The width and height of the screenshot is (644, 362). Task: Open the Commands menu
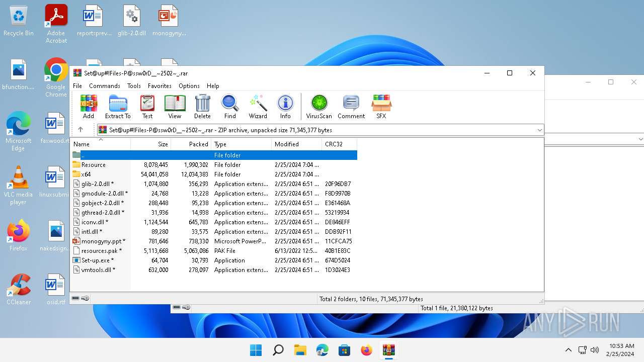click(105, 86)
